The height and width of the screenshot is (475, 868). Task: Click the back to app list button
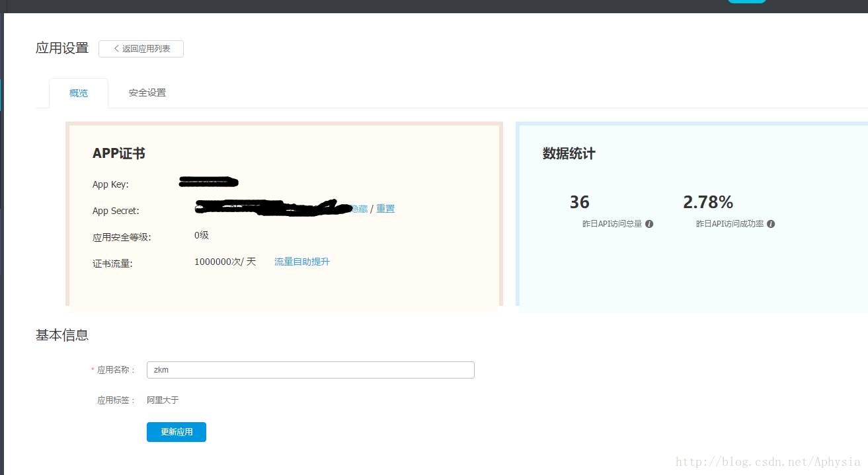pos(141,49)
